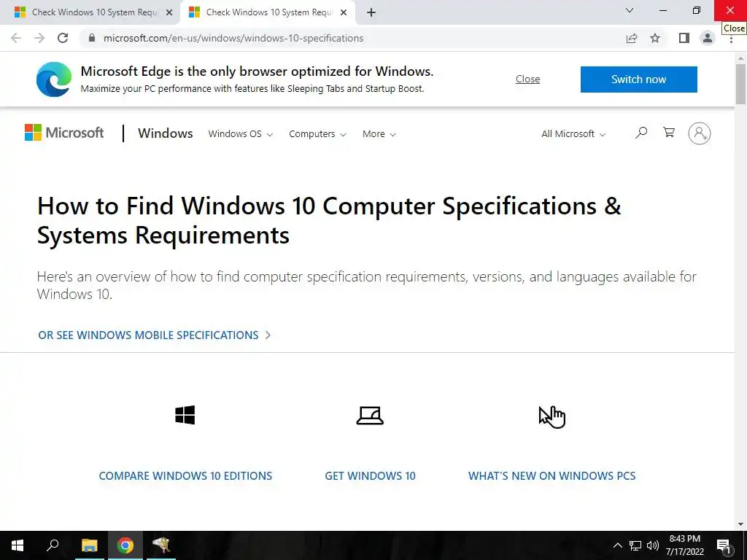Click the laptop icon above Get Windows 10
Image resolution: width=747 pixels, height=560 pixels.
click(x=370, y=415)
